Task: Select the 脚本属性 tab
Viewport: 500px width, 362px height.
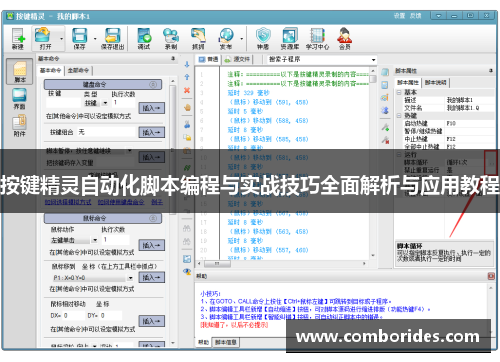Action: coord(408,82)
